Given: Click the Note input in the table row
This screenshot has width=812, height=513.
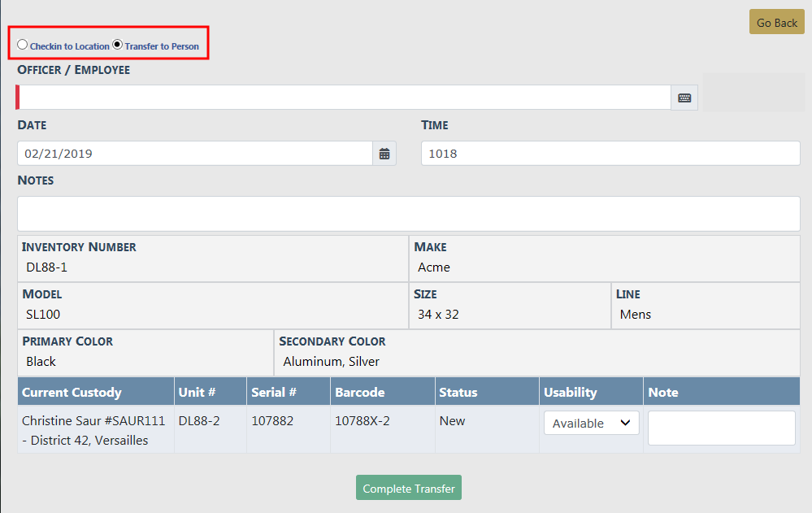Looking at the screenshot, I should [721, 428].
